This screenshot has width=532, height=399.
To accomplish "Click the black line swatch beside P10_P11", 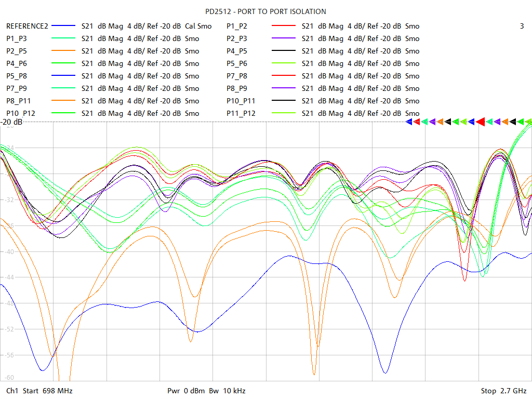I will click(x=284, y=100).
